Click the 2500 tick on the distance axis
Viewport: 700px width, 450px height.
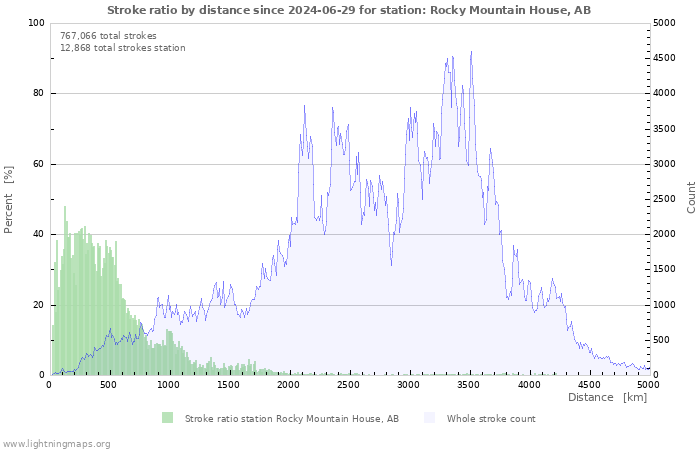(348, 384)
